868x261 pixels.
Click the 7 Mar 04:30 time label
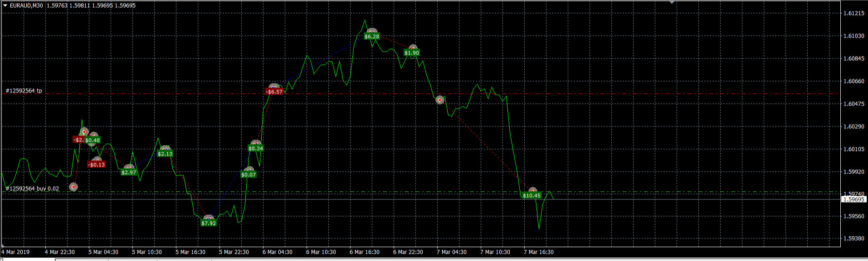coord(452,252)
